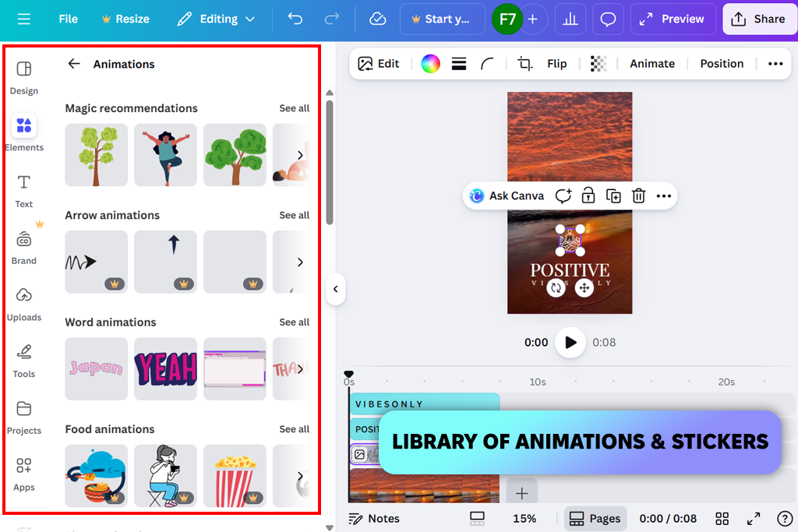Click the Flip option
This screenshot has width=798, height=532.
point(556,64)
